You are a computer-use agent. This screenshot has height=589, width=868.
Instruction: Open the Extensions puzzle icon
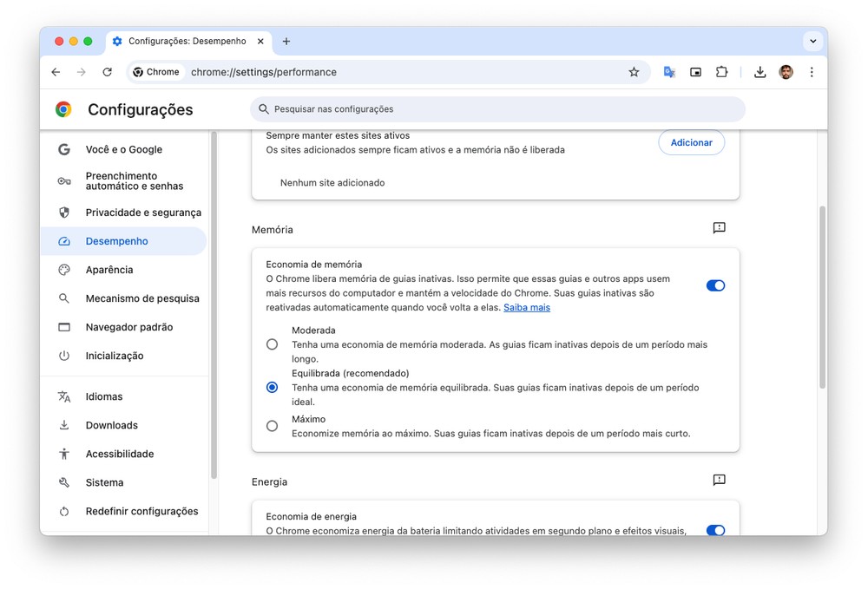[721, 72]
